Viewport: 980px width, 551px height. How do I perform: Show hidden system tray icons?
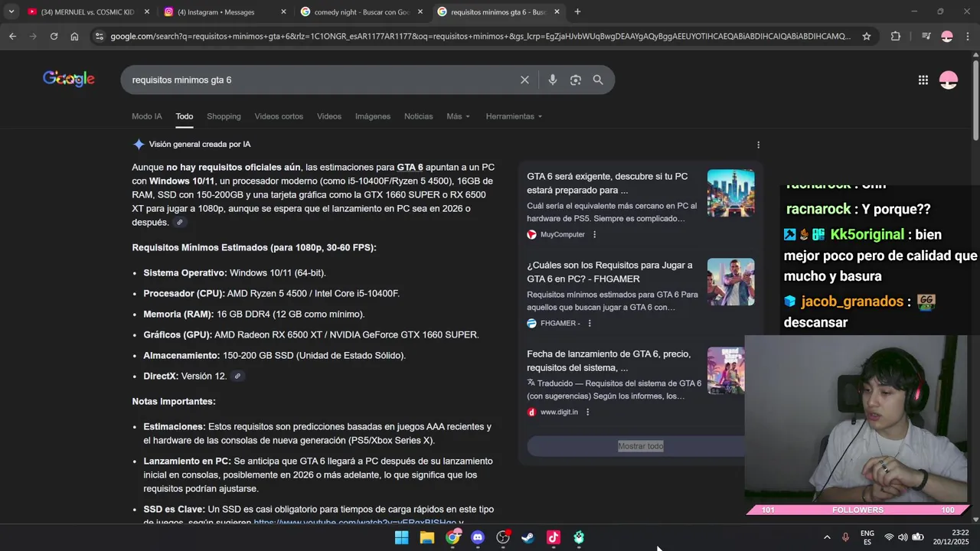[827, 537]
